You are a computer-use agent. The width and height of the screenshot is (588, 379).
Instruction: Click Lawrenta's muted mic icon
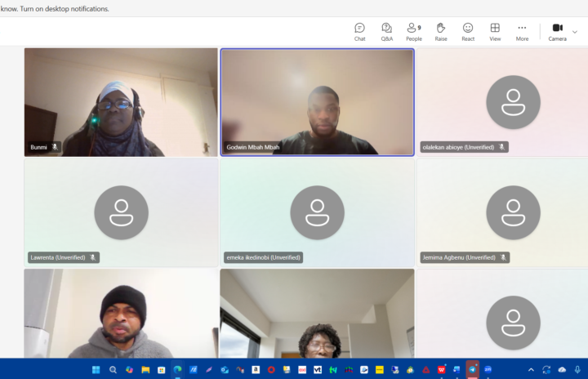coord(92,257)
